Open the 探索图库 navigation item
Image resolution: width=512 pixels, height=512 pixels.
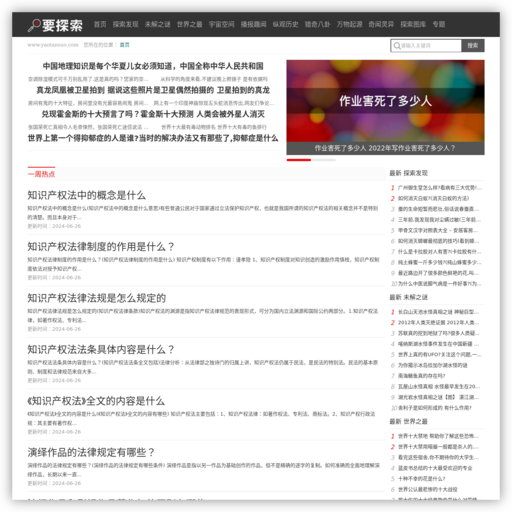413,24
